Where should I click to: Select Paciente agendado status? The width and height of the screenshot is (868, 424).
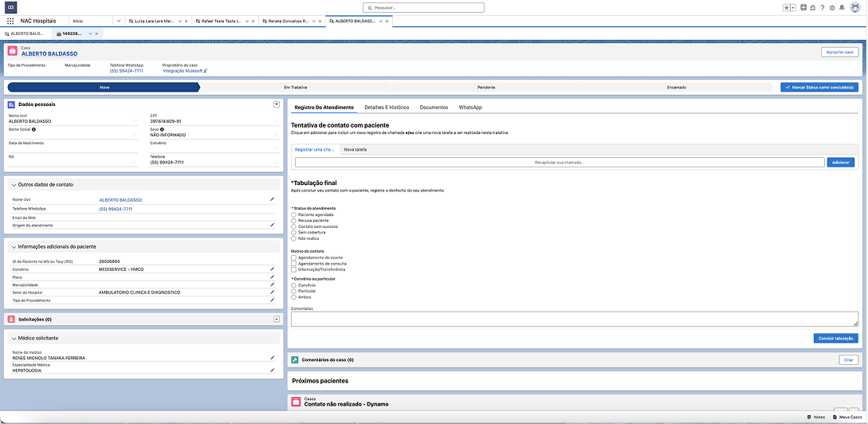pos(294,214)
